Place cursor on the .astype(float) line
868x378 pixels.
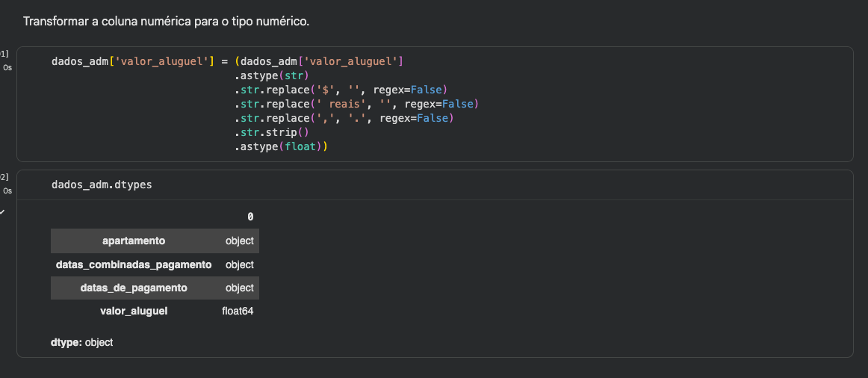tap(282, 146)
